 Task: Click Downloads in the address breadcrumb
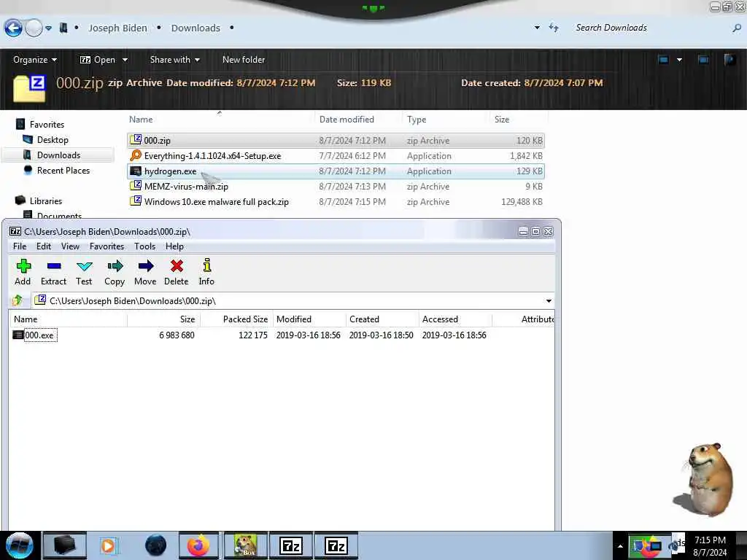(x=196, y=28)
